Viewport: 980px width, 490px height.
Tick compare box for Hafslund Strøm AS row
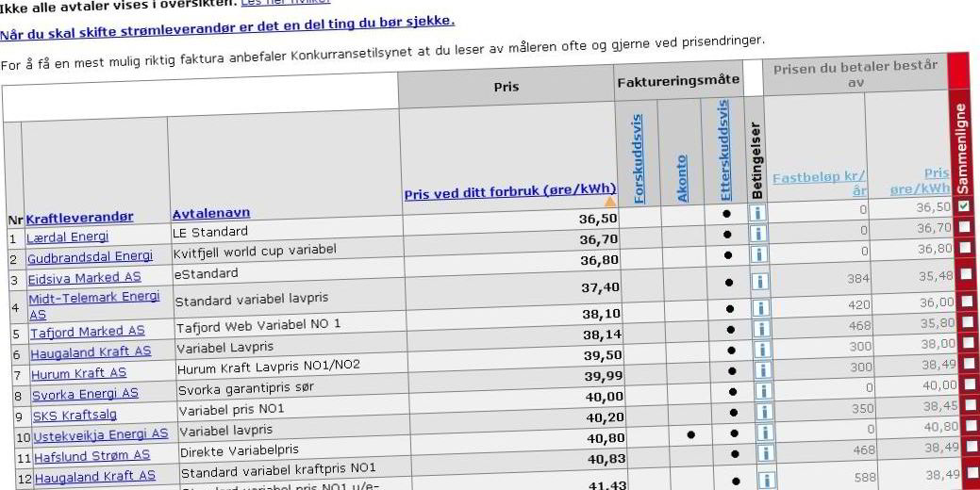pyautogui.click(x=972, y=426)
